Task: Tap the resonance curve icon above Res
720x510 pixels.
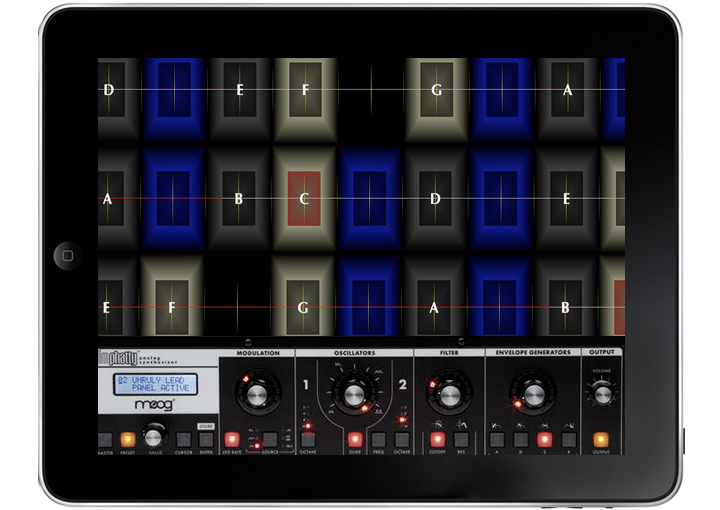Action: coord(461,425)
